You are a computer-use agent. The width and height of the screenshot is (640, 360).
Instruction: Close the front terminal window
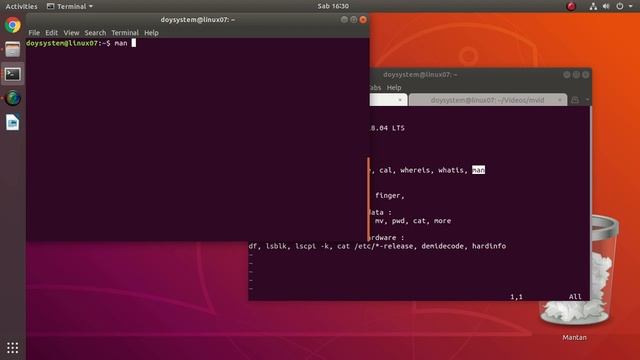363,20
